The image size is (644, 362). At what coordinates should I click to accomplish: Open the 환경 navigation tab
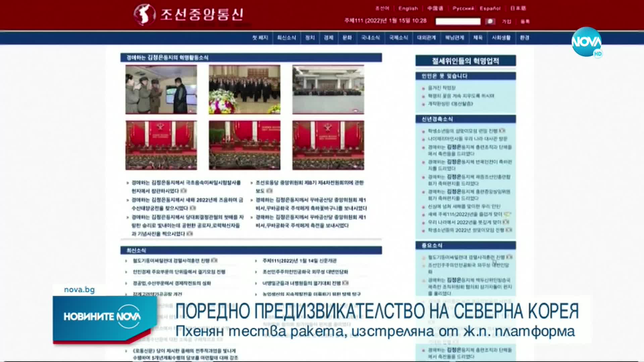point(524,38)
